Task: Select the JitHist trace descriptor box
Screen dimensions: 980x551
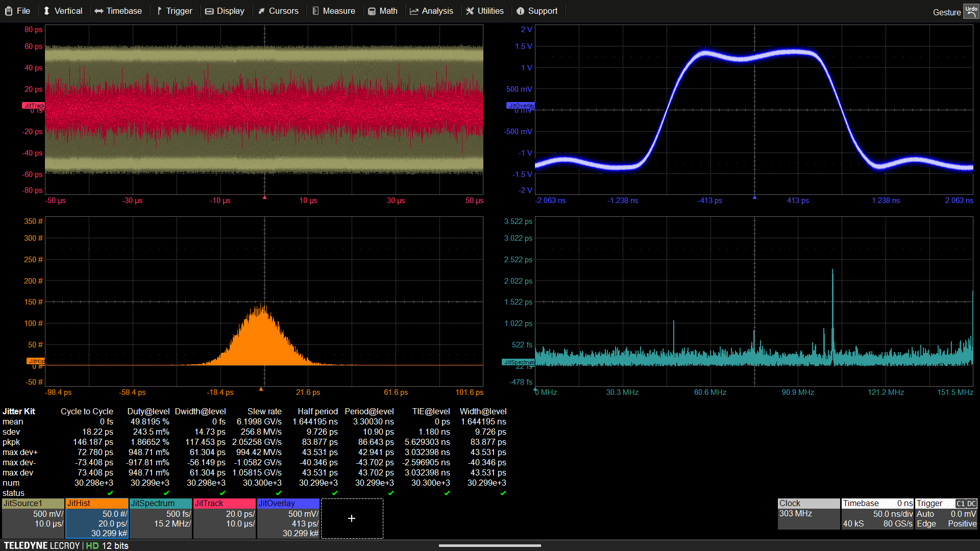Action: click(x=97, y=518)
